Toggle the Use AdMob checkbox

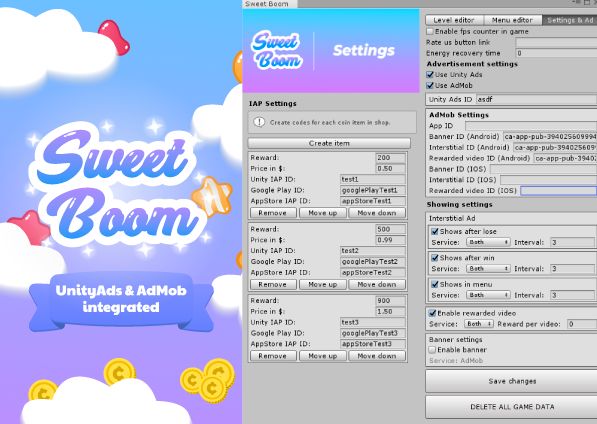click(x=430, y=85)
